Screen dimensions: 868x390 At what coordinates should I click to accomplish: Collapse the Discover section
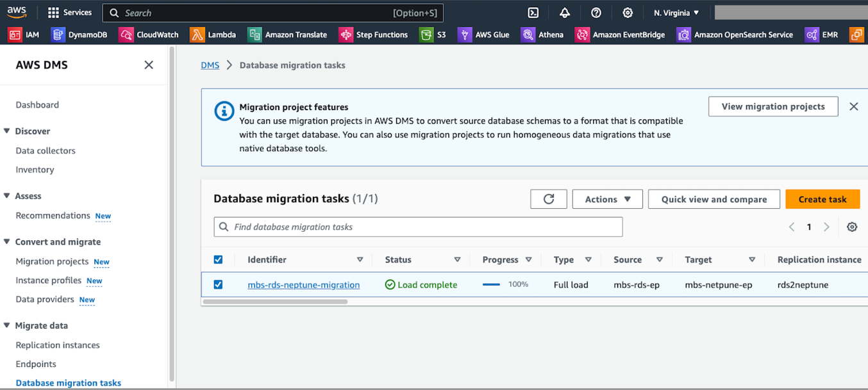click(x=7, y=131)
